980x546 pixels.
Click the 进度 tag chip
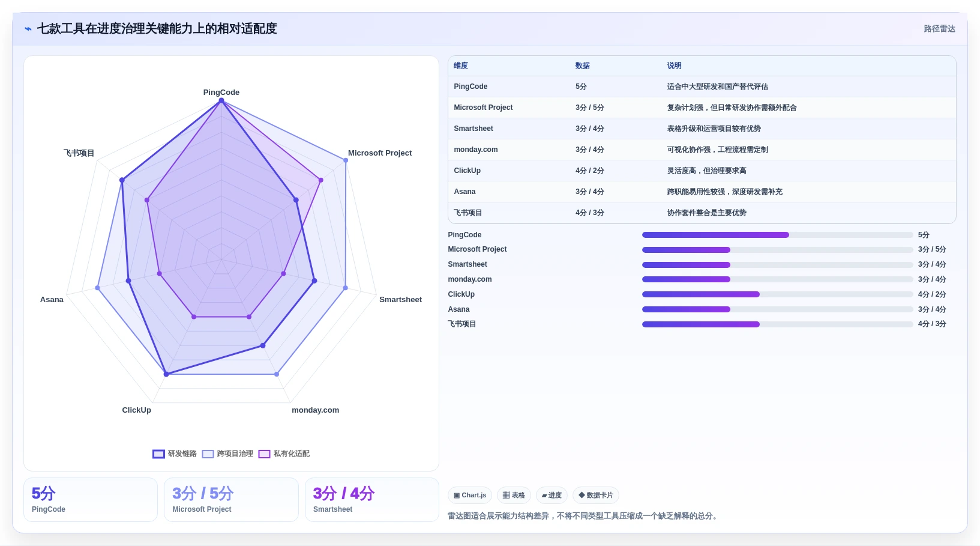tap(552, 496)
